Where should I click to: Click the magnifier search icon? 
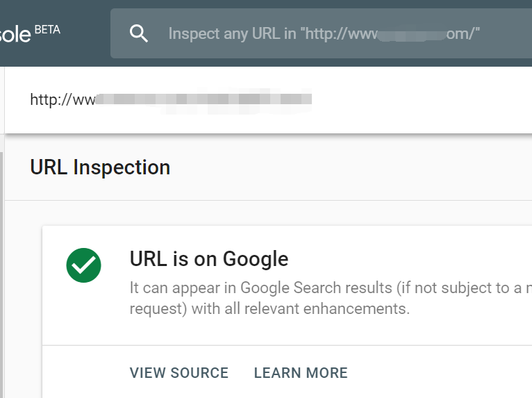(139, 33)
